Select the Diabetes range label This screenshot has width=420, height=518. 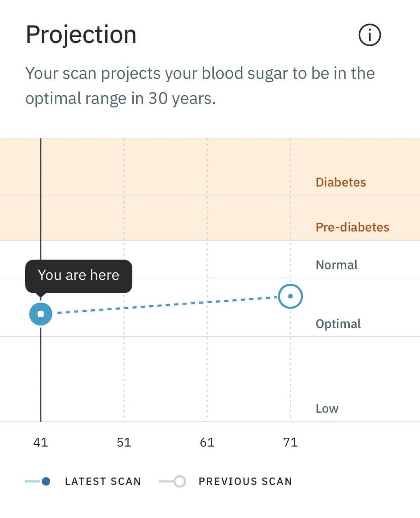tap(341, 182)
